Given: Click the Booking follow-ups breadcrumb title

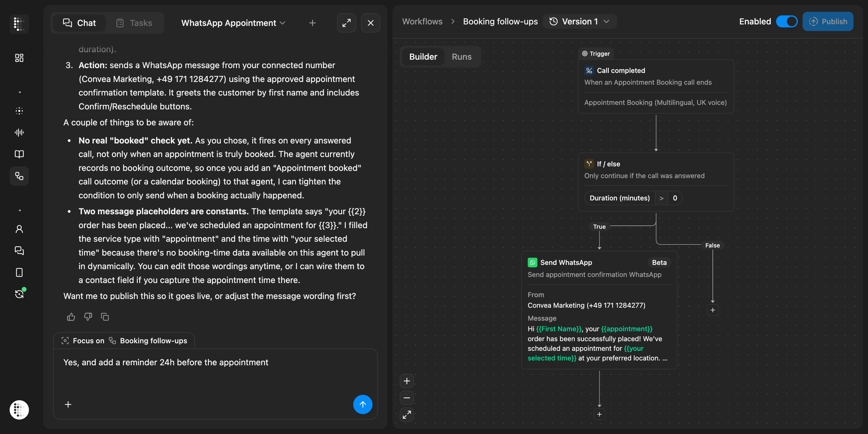Looking at the screenshot, I should pos(500,21).
